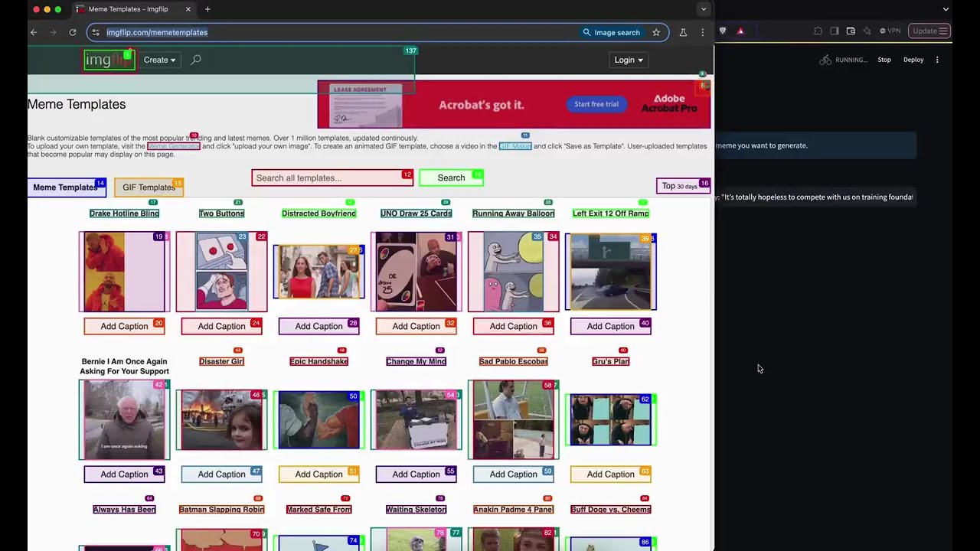The width and height of the screenshot is (980, 551).
Task: Open the GIF Maker link
Action: [515, 146]
